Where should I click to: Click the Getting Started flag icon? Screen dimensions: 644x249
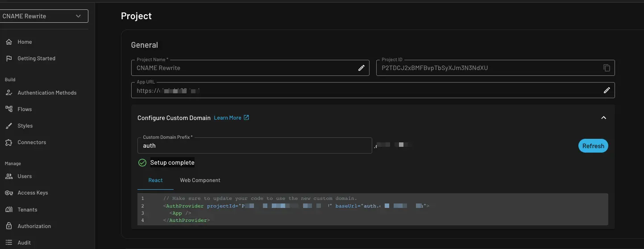point(9,58)
